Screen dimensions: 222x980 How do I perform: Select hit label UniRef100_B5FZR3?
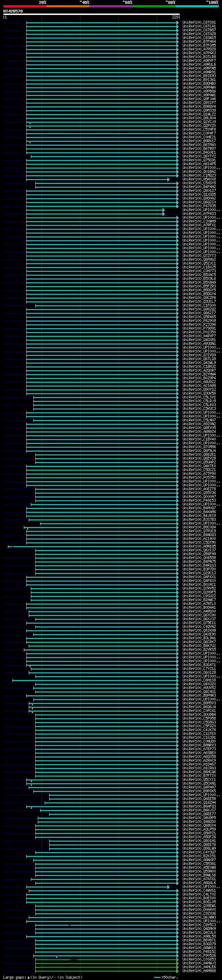[199, 286]
